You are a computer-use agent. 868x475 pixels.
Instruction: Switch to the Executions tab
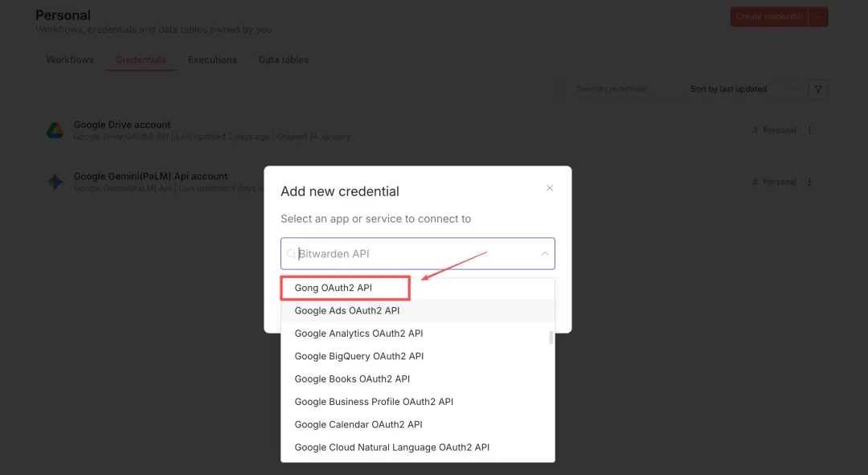tap(212, 59)
